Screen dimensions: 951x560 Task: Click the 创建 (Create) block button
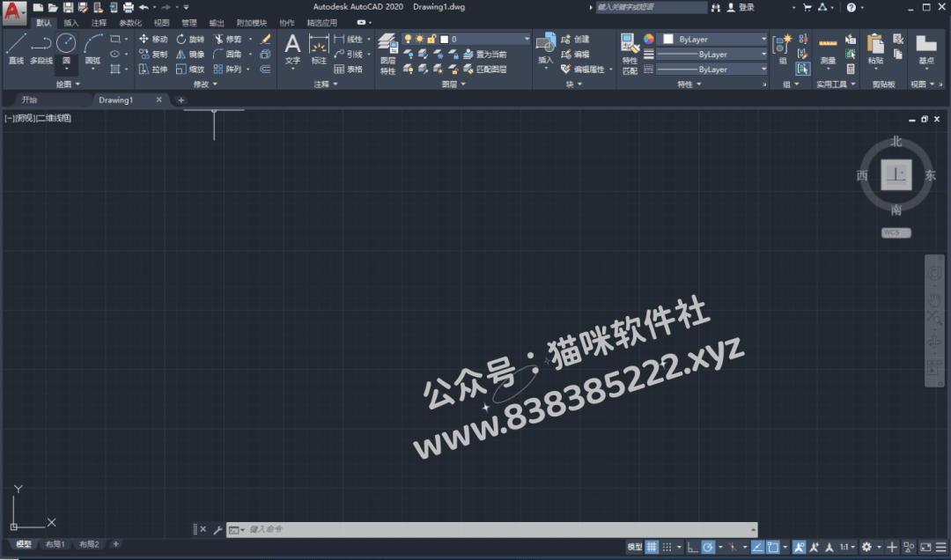[x=576, y=39]
